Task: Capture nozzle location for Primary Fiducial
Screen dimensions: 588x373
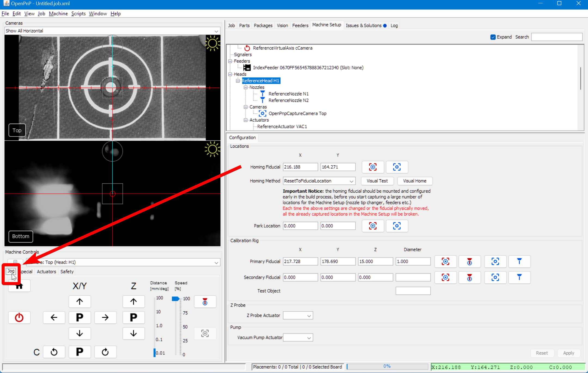Action: (x=470, y=262)
